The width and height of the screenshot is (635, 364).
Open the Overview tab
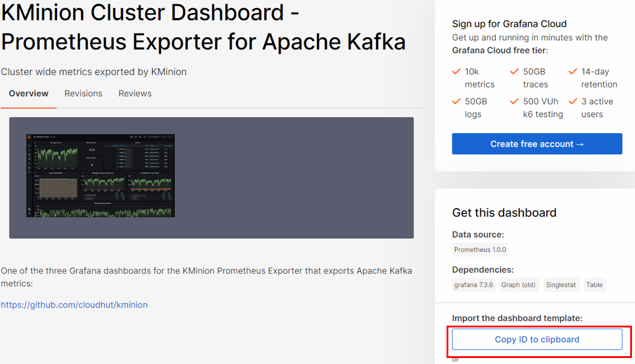click(28, 94)
